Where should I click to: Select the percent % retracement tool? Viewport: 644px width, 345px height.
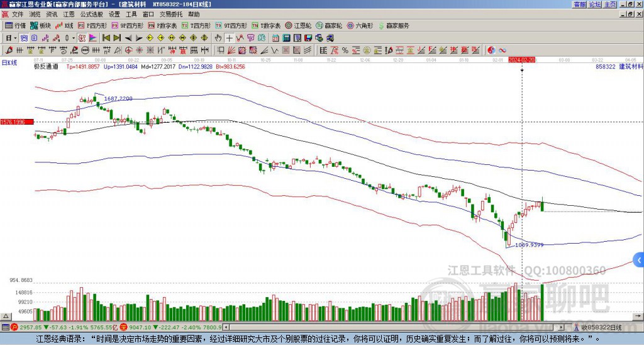pyautogui.click(x=345, y=50)
